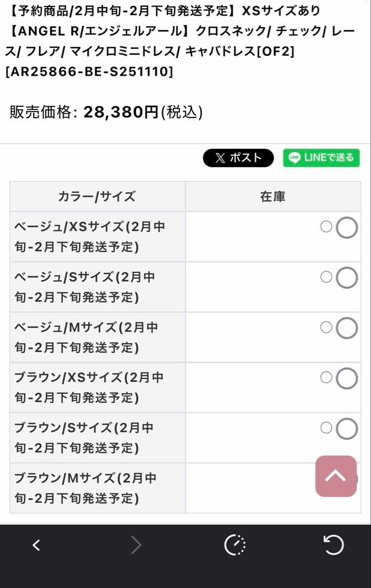Click the X logo on the share button

click(x=220, y=157)
